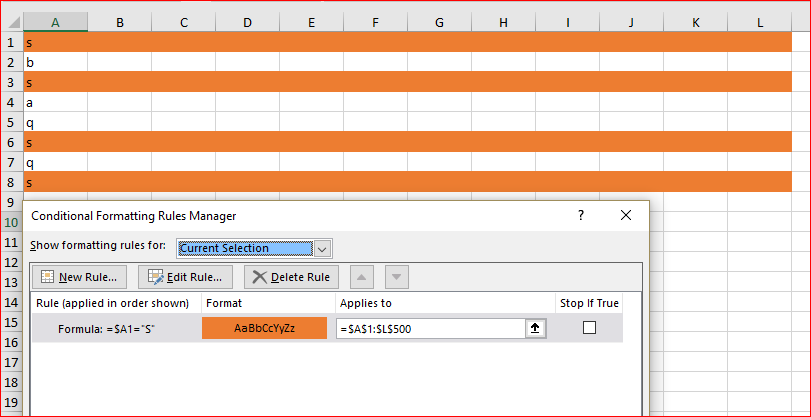Move rule up with arrow button
The image size is (811, 417).
pos(362,277)
